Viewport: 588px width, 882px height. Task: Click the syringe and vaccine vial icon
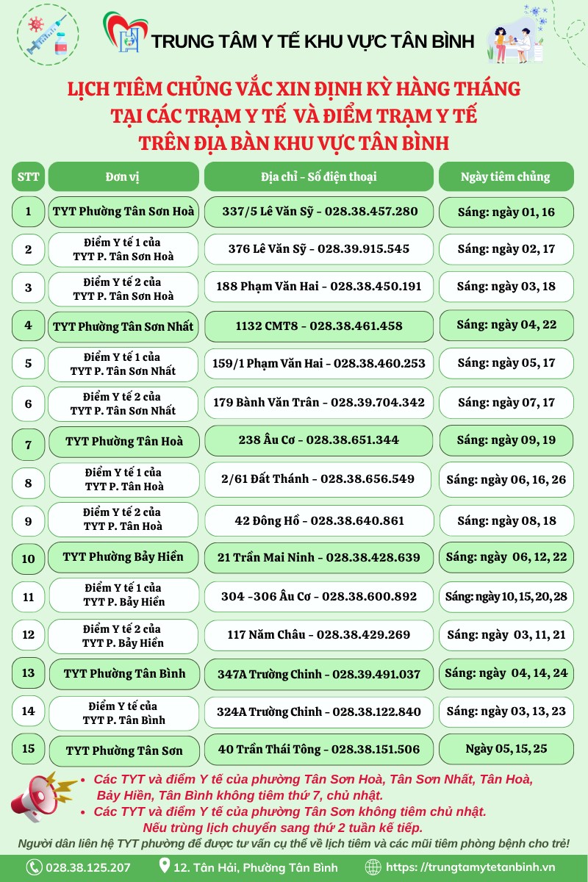pyautogui.click(x=47, y=34)
